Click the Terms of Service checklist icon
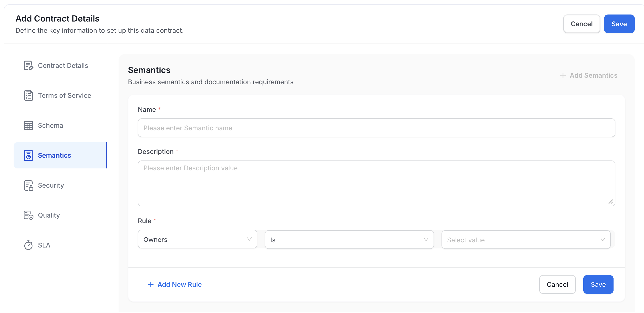The image size is (644, 313). 28,96
